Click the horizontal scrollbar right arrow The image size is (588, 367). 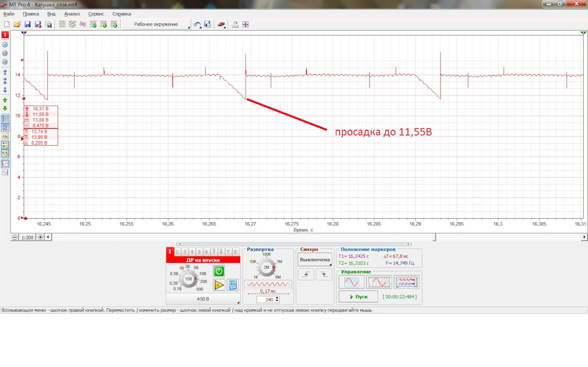click(584, 237)
